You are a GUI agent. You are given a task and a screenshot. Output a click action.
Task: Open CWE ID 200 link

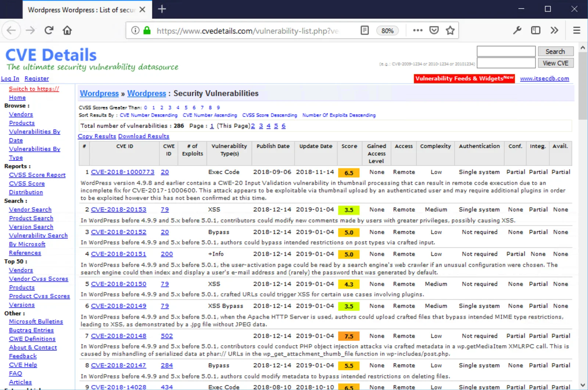point(167,254)
